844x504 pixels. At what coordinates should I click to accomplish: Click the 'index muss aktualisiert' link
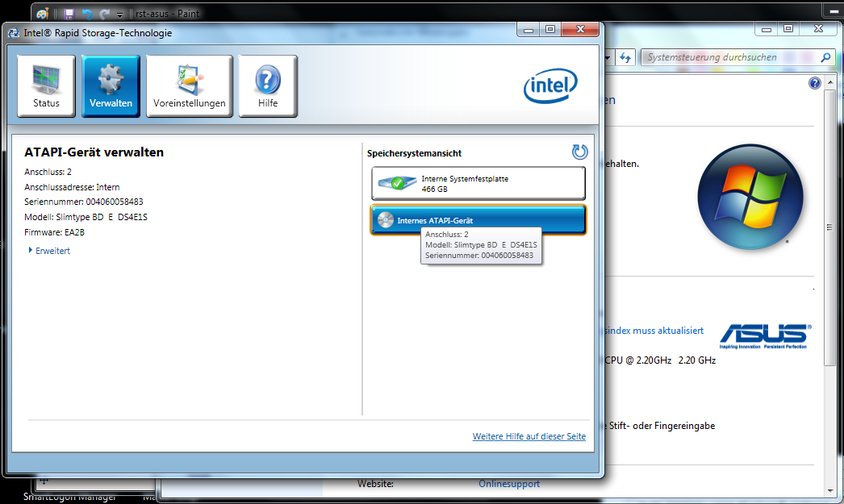tap(654, 331)
